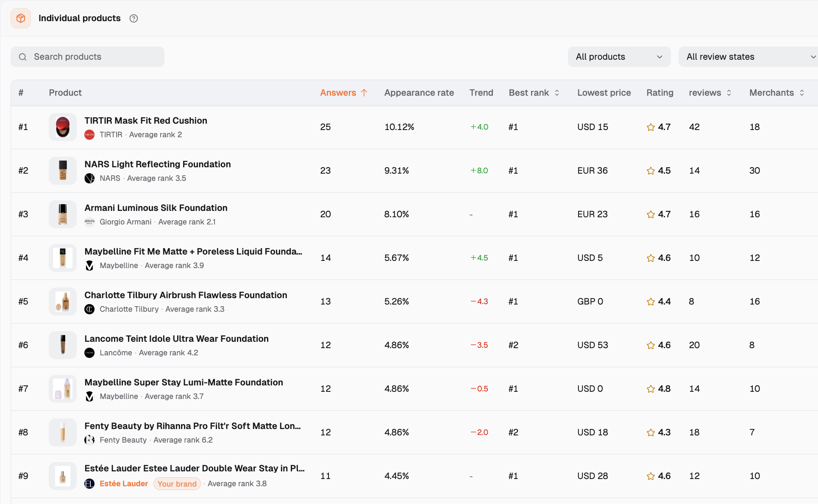Image resolution: width=818 pixels, height=504 pixels.
Task: Click the orange Estée Lauder brand link
Action: [124, 484]
